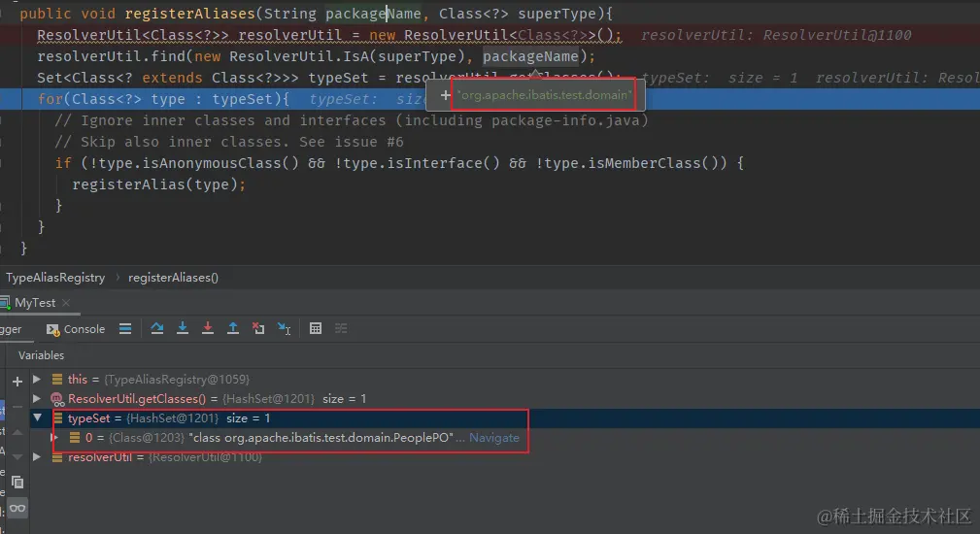Open Evaluate Expression calculator icon

tap(316, 328)
